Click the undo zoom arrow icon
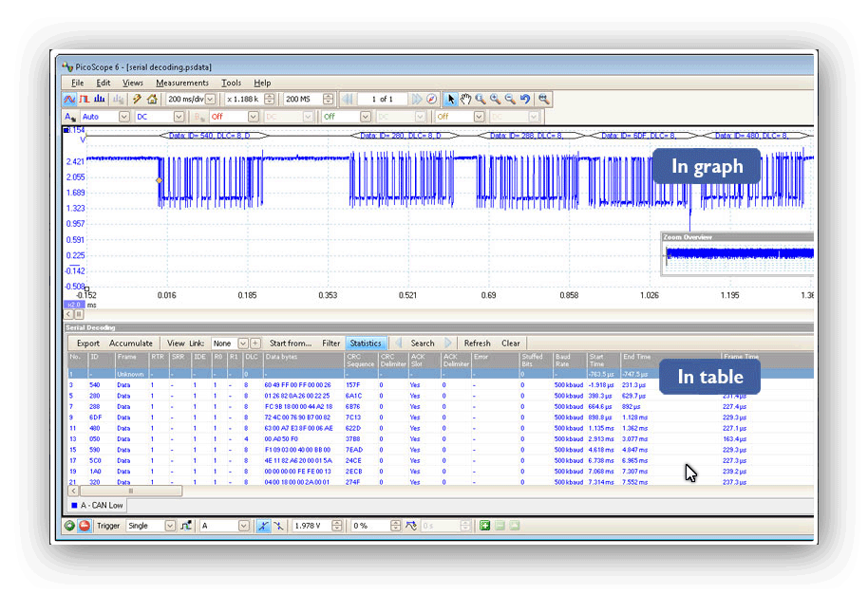This screenshot has height=594, width=868. (x=525, y=99)
